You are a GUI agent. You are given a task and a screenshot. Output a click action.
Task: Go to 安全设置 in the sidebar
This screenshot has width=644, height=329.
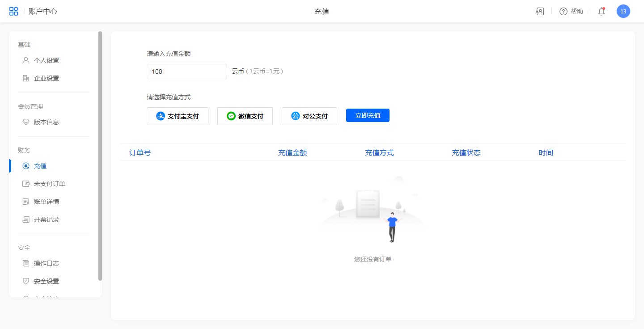coord(47,281)
